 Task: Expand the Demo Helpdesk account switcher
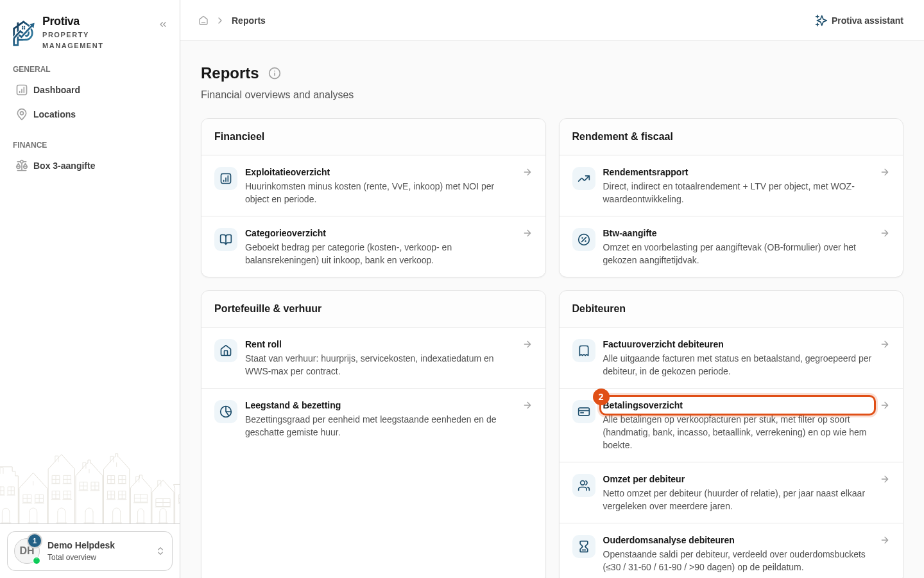[90, 551]
